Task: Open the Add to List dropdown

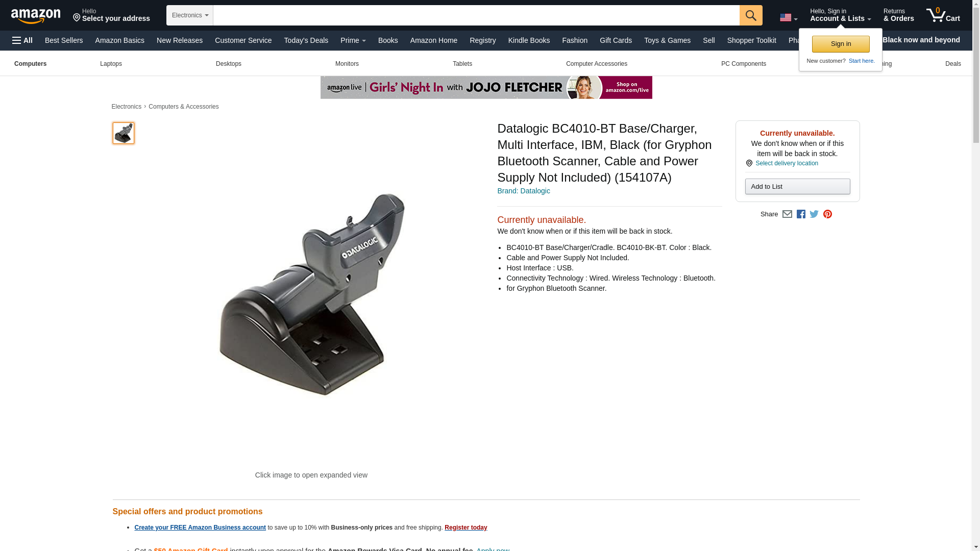Action: tap(797, 187)
